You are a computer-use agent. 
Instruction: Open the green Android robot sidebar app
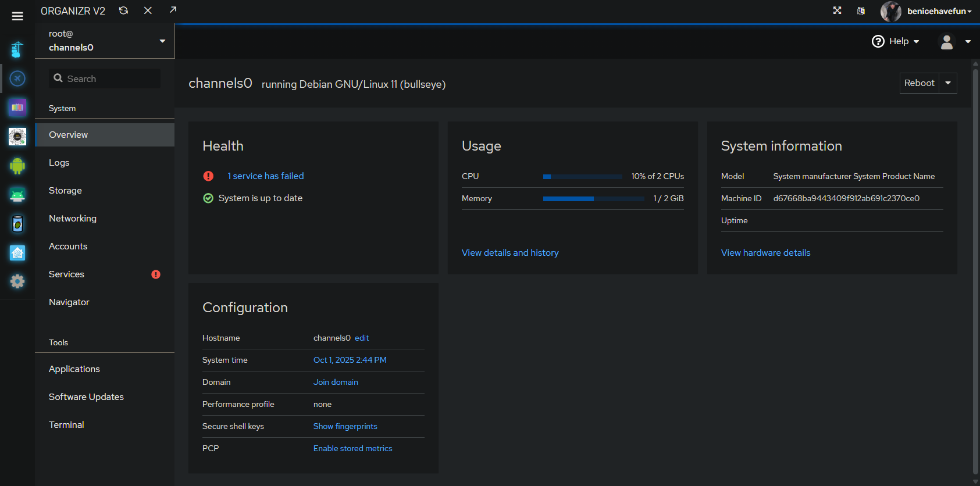click(x=17, y=166)
